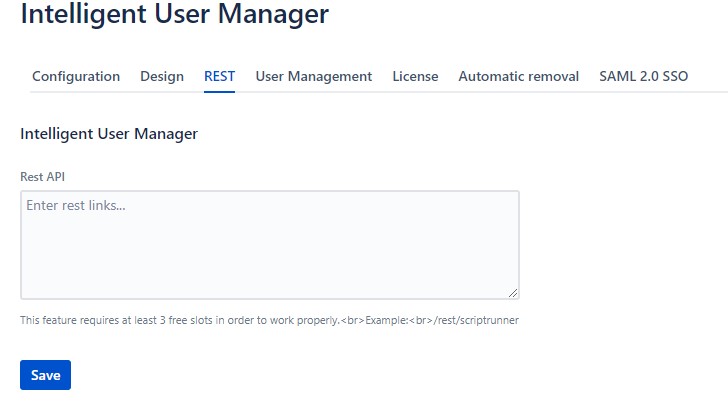Viewport: 728px width, 411px height.
Task: Switch to the Design tab
Action: (162, 76)
